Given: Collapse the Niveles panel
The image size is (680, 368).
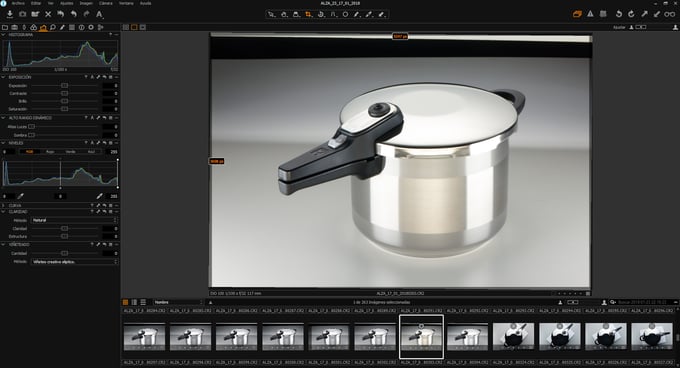Looking at the screenshot, I should 3,143.
